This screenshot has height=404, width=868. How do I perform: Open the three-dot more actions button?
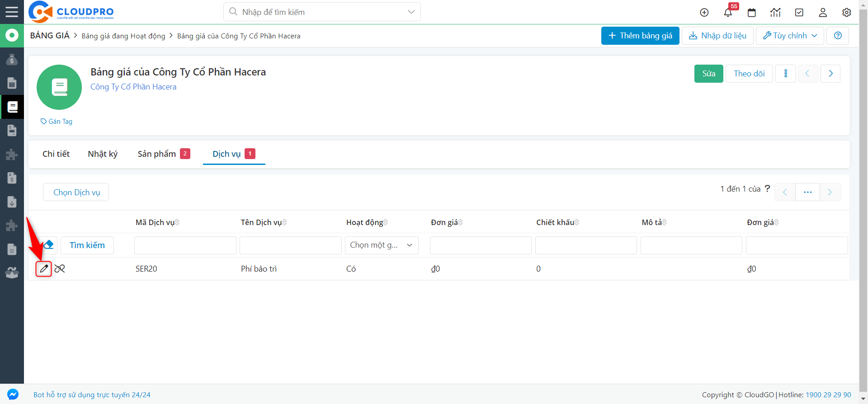(786, 74)
